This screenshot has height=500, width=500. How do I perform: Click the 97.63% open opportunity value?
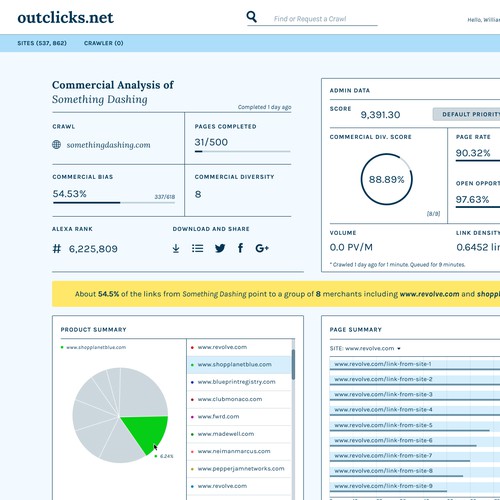point(472,200)
